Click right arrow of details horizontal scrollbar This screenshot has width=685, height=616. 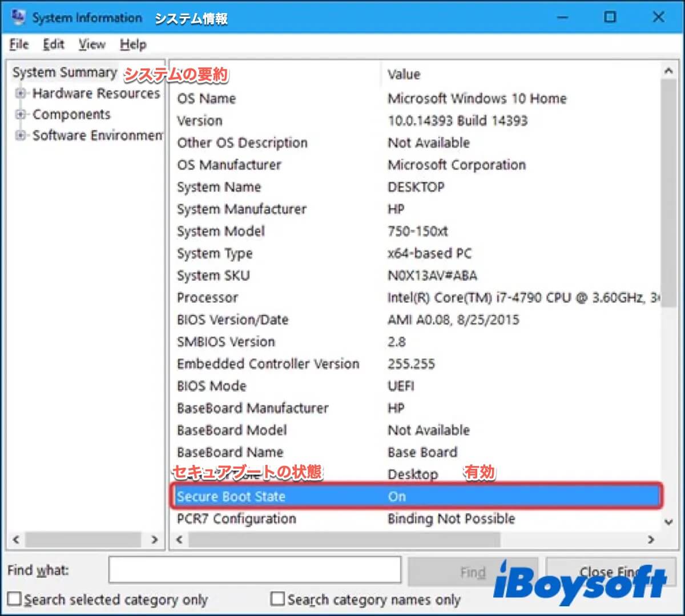651,539
